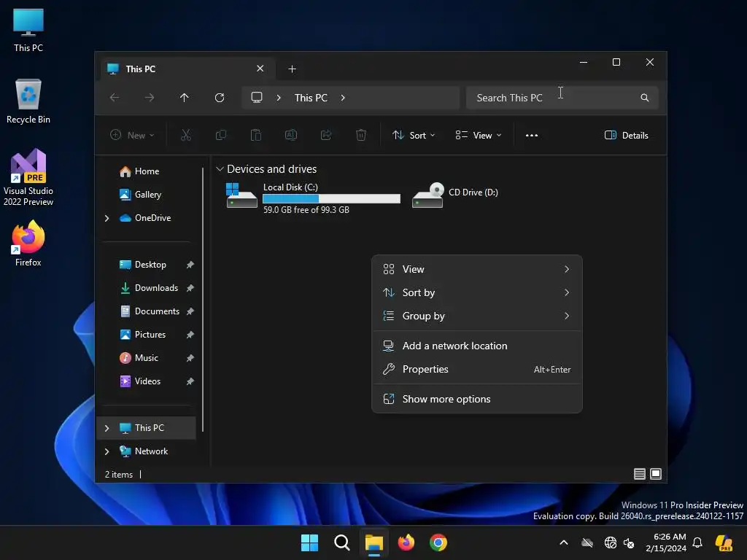Click the network globe tray icon
The width and height of the screenshot is (747, 560).
pos(611,542)
